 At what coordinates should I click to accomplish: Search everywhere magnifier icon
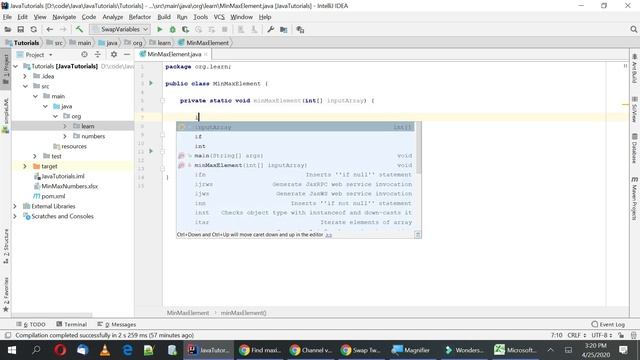(x=633, y=29)
